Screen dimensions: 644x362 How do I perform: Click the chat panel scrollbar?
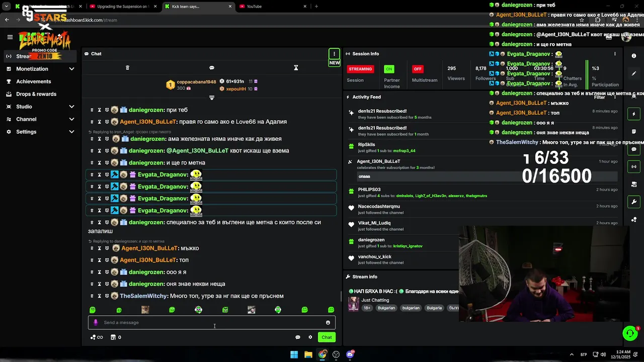coord(341,297)
